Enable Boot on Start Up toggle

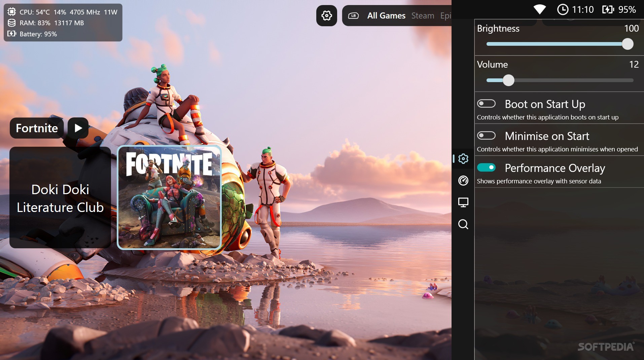486,104
